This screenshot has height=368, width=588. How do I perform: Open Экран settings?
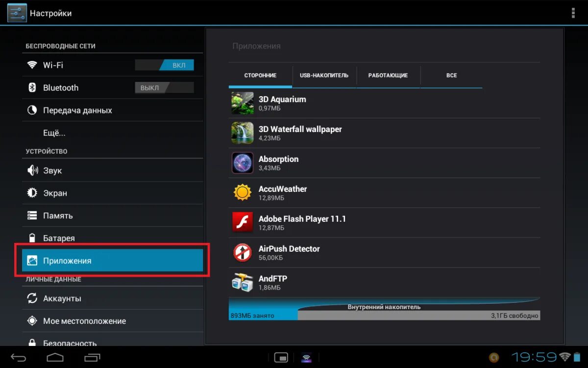tap(112, 193)
